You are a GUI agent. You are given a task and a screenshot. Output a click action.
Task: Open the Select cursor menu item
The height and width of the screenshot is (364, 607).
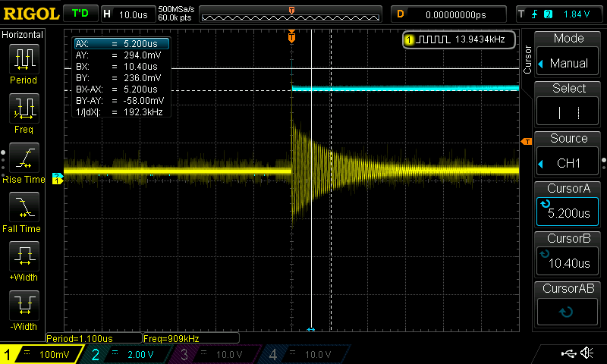[x=568, y=105]
